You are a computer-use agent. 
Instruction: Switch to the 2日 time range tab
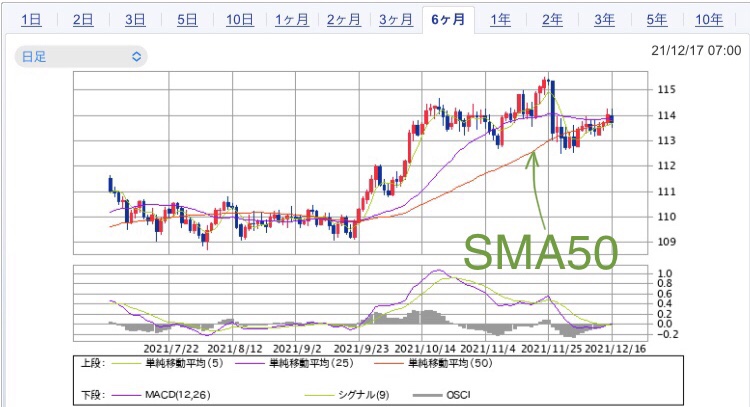(x=83, y=20)
